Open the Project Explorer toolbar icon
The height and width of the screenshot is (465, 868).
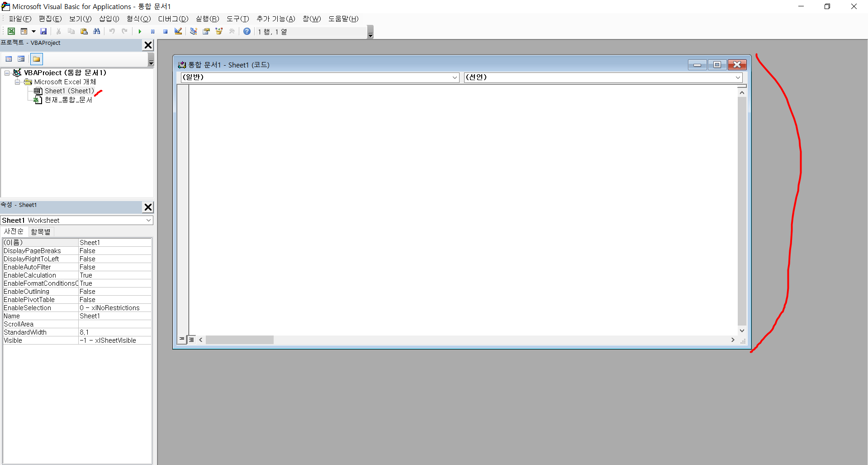point(194,31)
